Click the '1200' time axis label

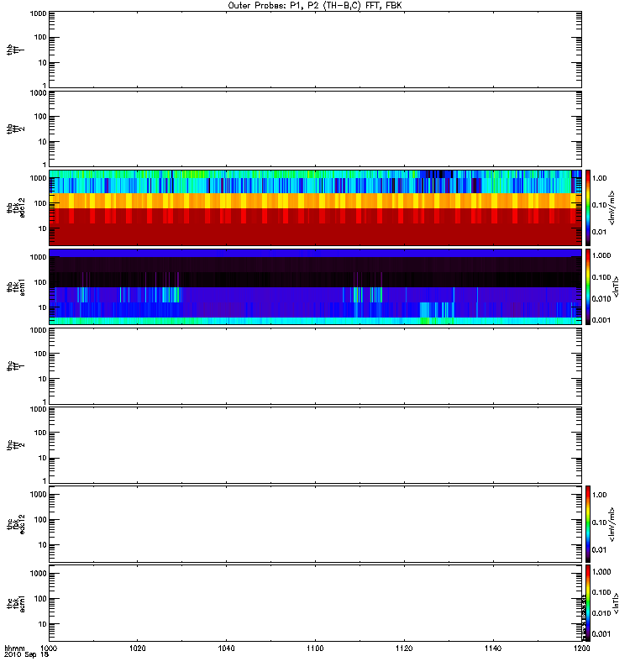[x=581, y=648]
